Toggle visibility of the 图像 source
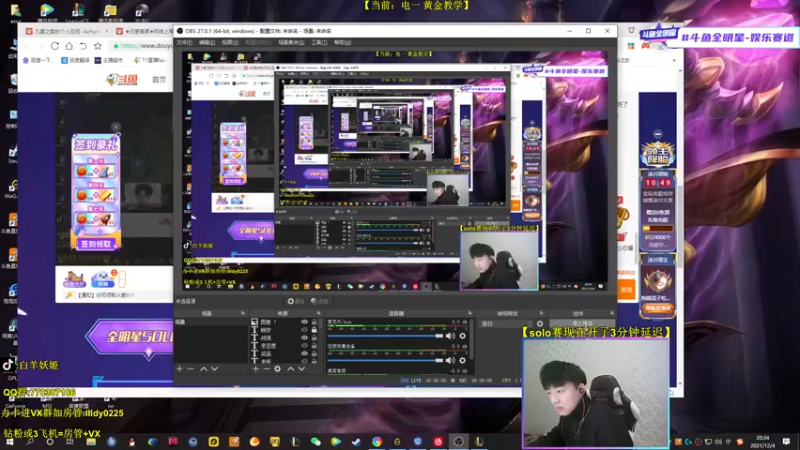This screenshot has height=450, width=800. [x=304, y=322]
